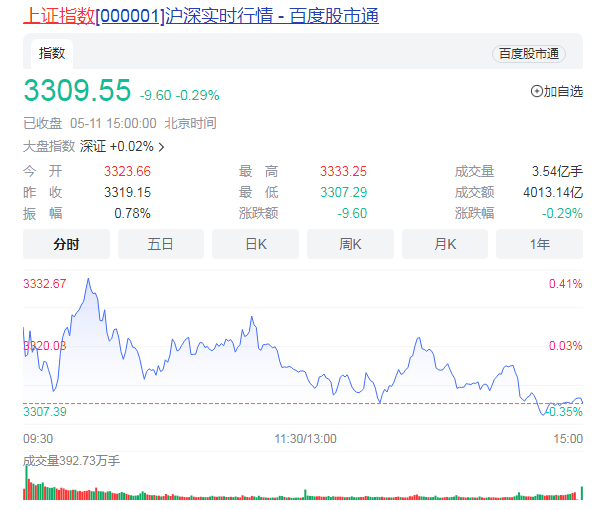Click the dashed previous-close line in chart
Viewport: 611px width, 510px height.
point(300,403)
